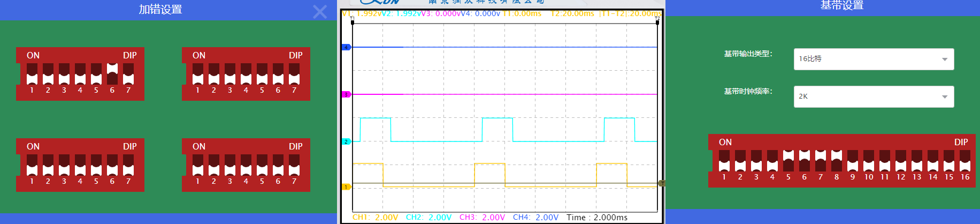Viewport: 980px width, 224px height.
Task: Flip switch 16 on the baseband DIP
Action: [965, 160]
